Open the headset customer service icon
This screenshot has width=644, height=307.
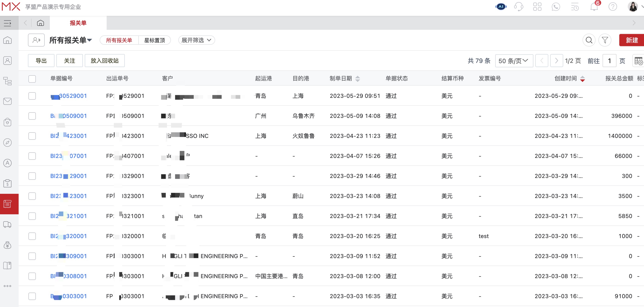click(x=519, y=7)
